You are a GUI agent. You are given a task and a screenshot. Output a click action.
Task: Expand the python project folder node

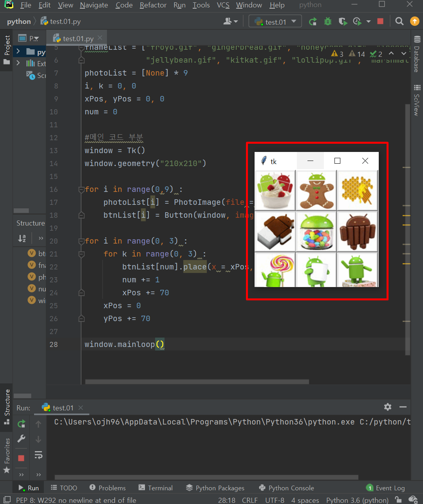18,51
